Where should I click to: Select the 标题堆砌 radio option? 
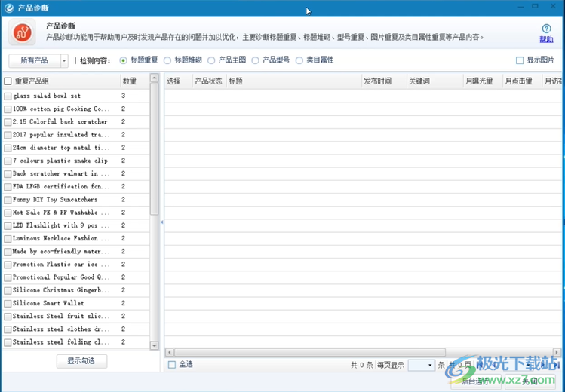(167, 60)
